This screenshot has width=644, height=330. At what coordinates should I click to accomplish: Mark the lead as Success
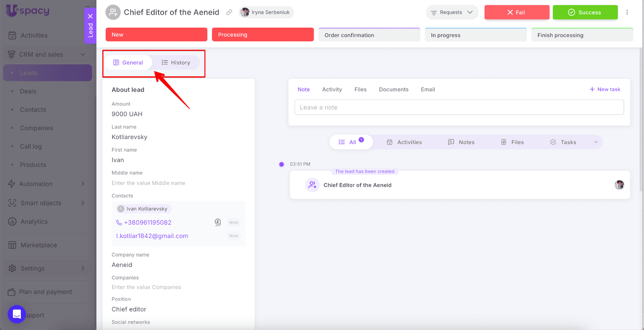coord(585,12)
